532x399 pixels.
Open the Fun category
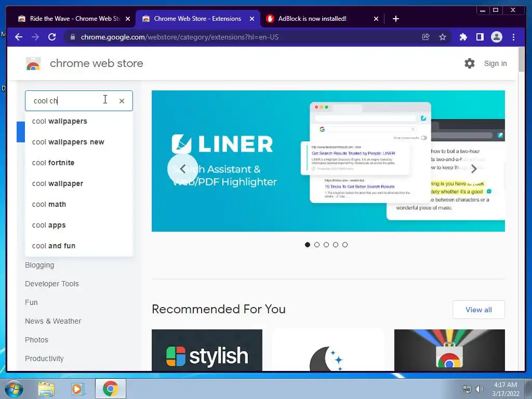click(x=31, y=302)
